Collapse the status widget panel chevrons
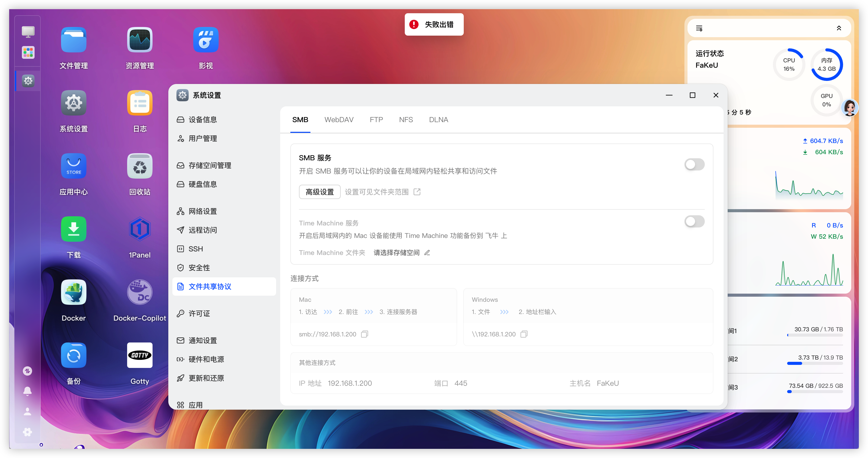The width and height of the screenshot is (868, 458). [x=839, y=28]
